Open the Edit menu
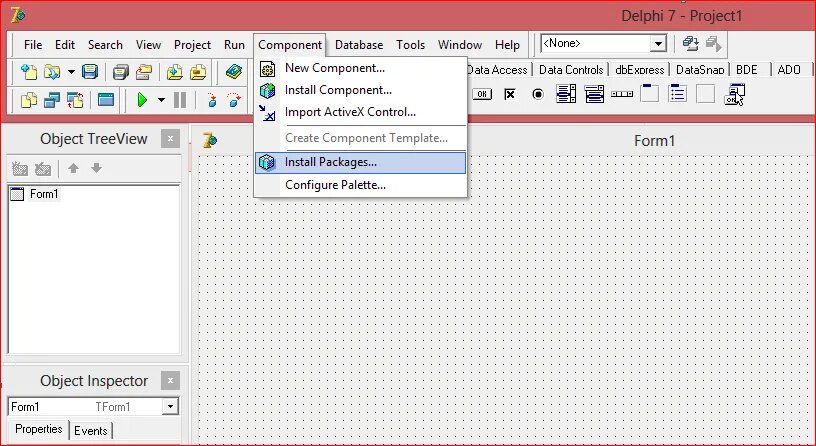 pyautogui.click(x=65, y=45)
